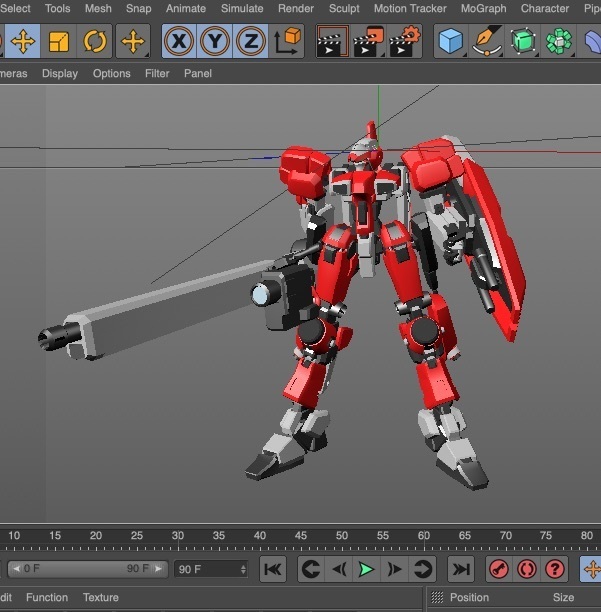Select the Spline Pen tool
This screenshot has width=601, height=612.
[x=487, y=42]
